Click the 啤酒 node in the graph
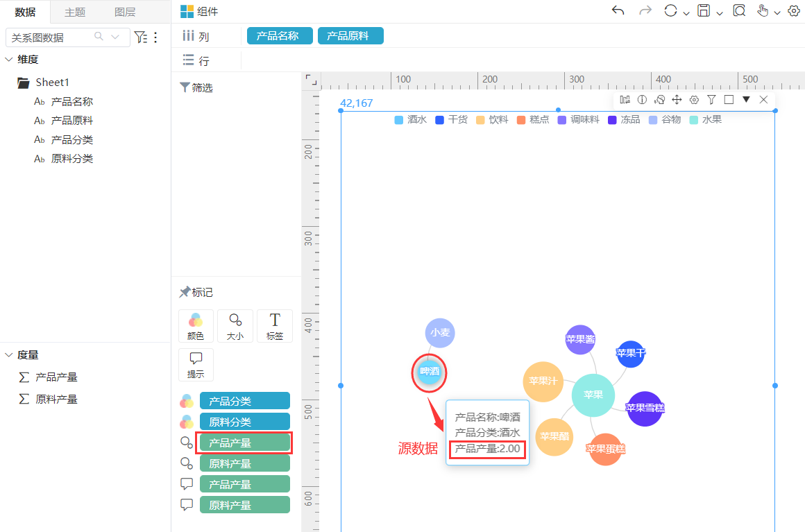 coord(430,371)
